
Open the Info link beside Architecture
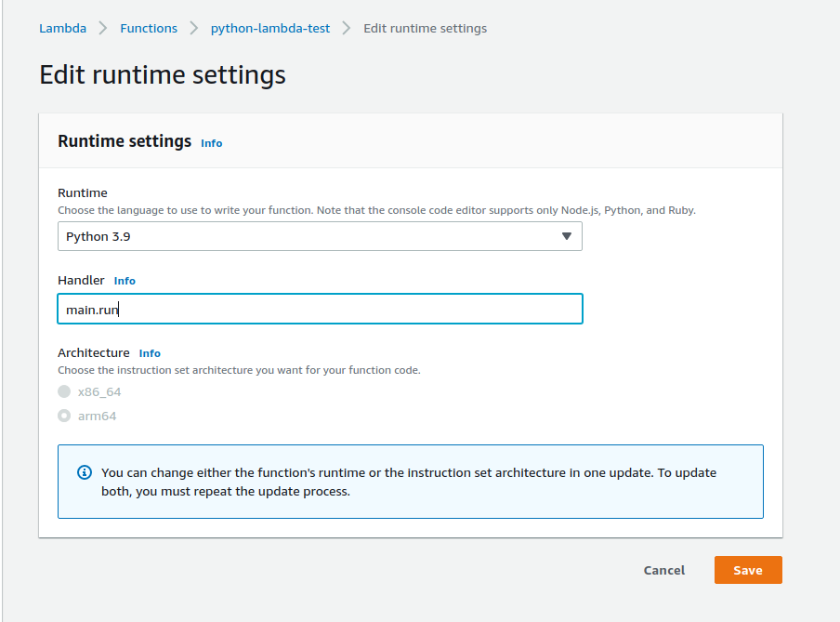(150, 353)
